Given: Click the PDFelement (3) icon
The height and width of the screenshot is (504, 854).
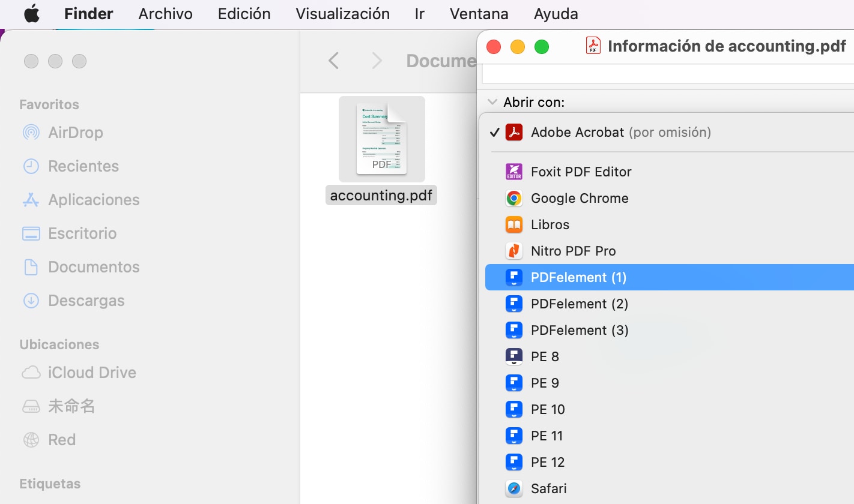Looking at the screenshot, I should 514,330.
